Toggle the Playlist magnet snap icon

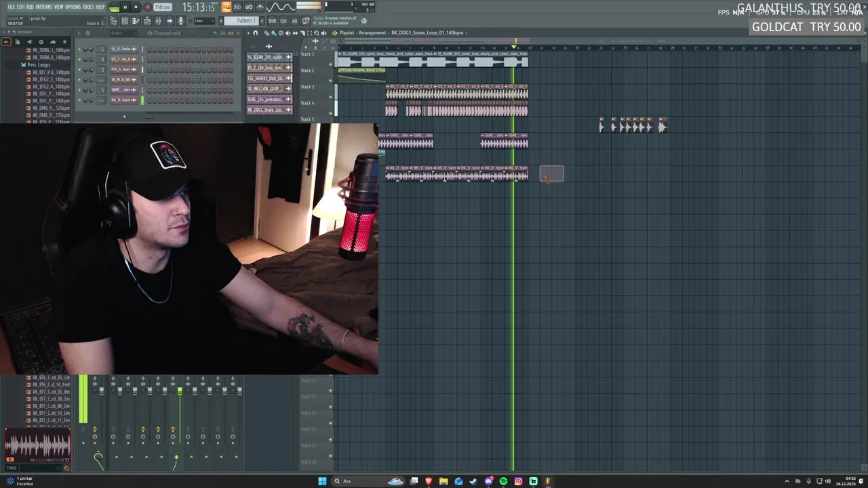coord(255,33)
